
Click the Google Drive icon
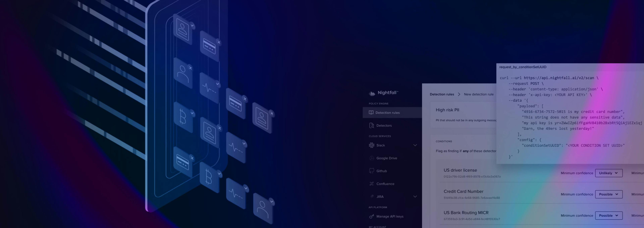(371, 158)
